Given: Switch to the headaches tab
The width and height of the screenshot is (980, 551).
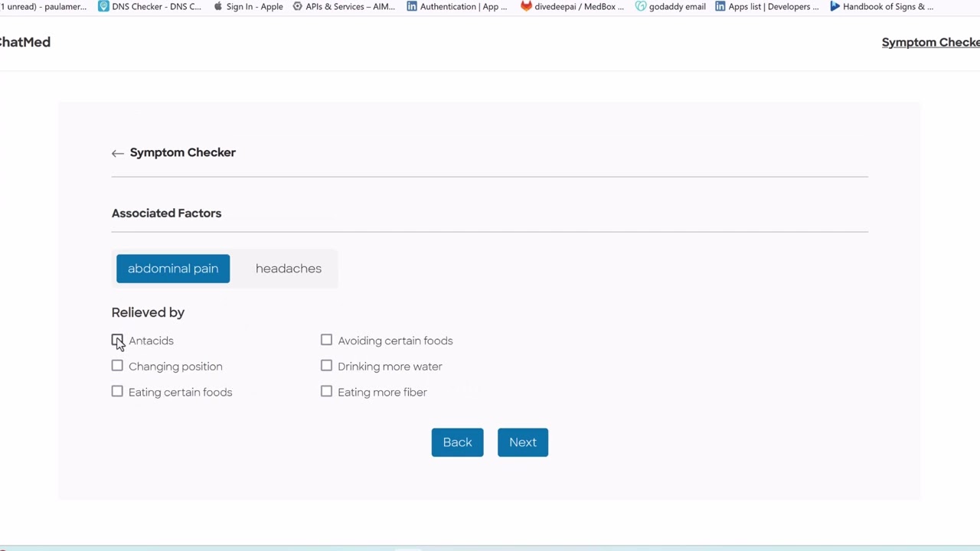Looking at the screenshot, I should tap(289, 269).
